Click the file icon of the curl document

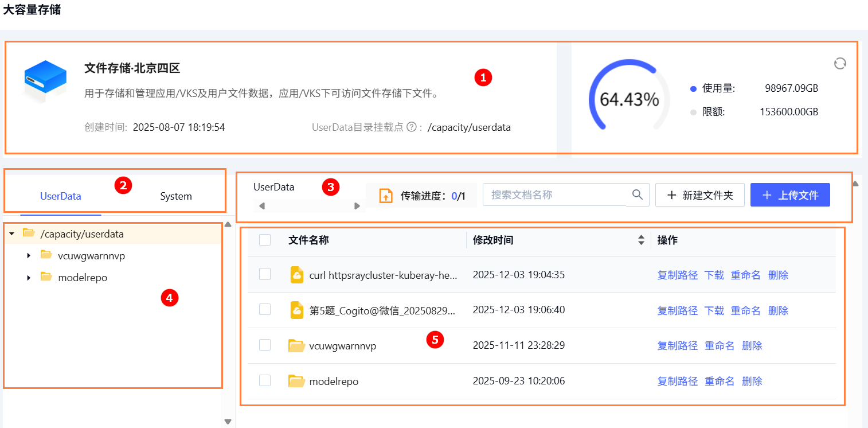click(x=296, y=274)
